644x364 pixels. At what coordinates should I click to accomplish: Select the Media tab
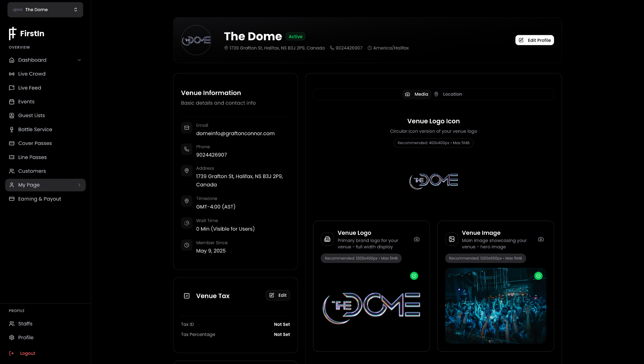click(x=416, y=94)
